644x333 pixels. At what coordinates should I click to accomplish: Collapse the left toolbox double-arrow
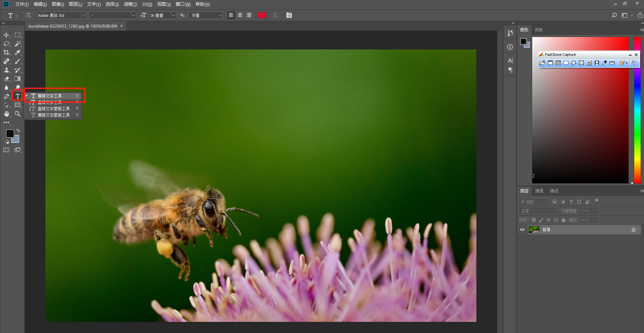pos(3,23)
